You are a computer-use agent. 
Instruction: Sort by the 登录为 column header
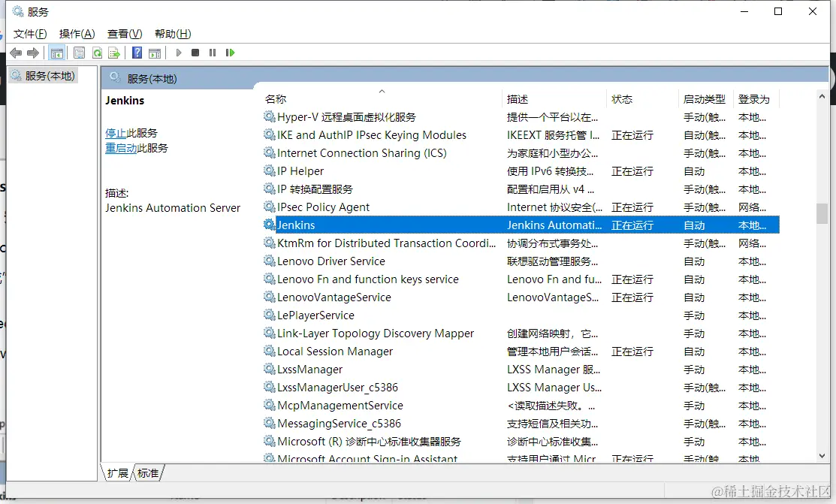[x=754, y=98]
